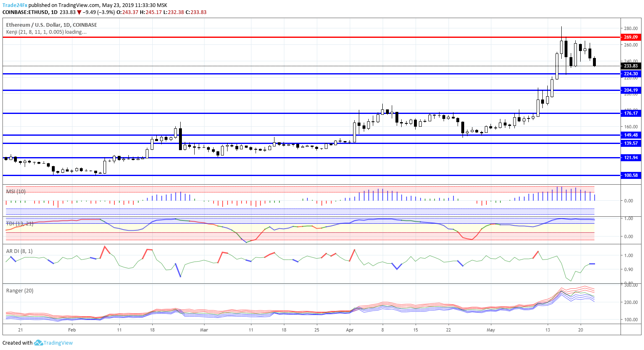Select the black 233.83 current price label
This screenshot has width=644, height=350.
point(631,66)
